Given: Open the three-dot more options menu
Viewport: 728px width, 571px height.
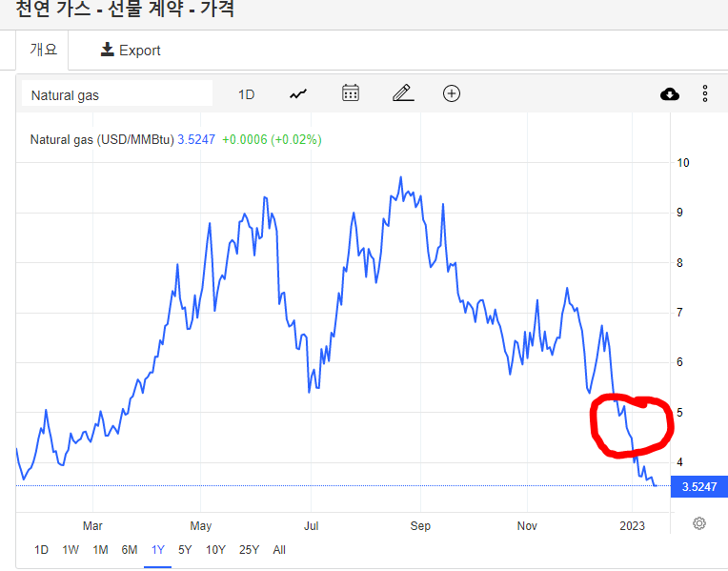Looking at the screenshot, I should (705, 93).
